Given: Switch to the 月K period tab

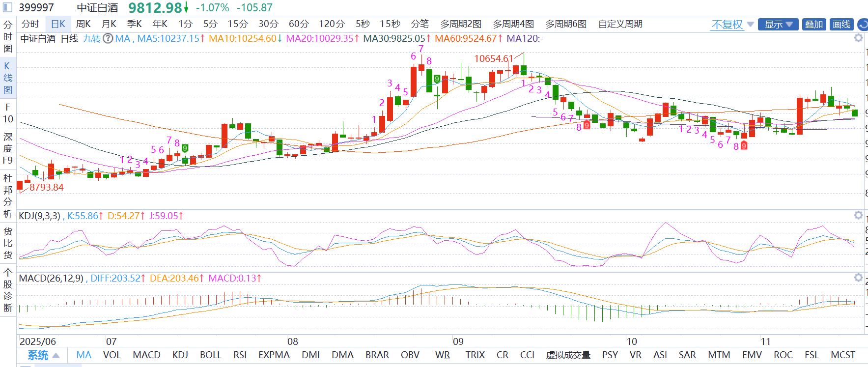Looking at the screenshot, I should 109,24.
